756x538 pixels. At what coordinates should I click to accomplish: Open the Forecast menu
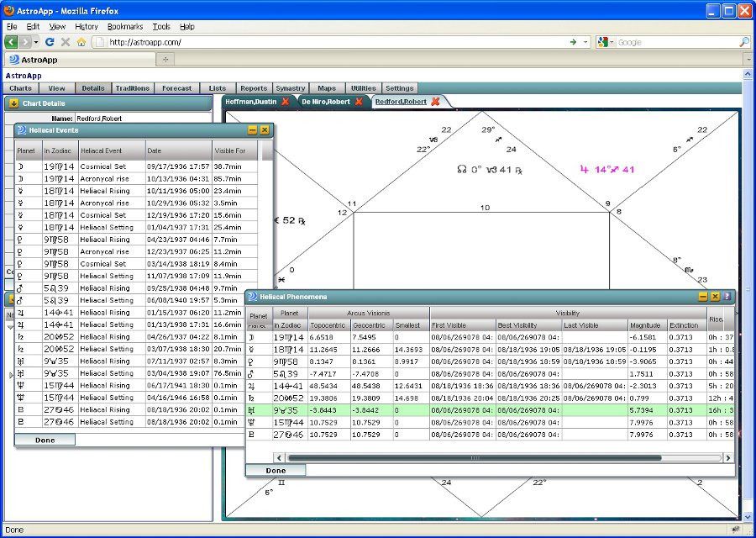[176, 88]
